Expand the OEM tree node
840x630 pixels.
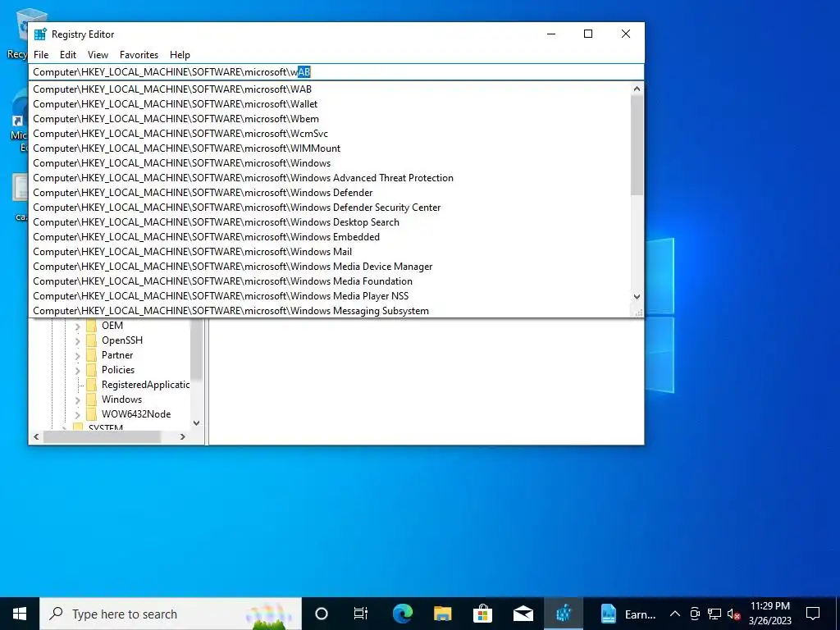pyautogui.click(x=78, y=326)
